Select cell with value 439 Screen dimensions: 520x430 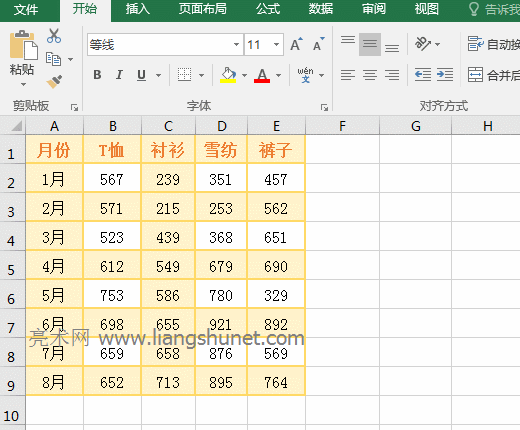click(168, 237)
